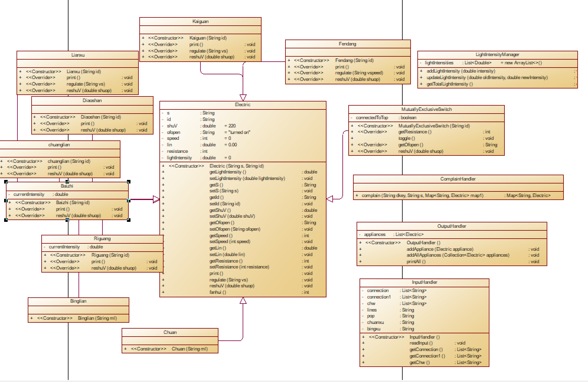Select the Riguang class header
This screenshot has height=382, width=588.
coord(102,239)
